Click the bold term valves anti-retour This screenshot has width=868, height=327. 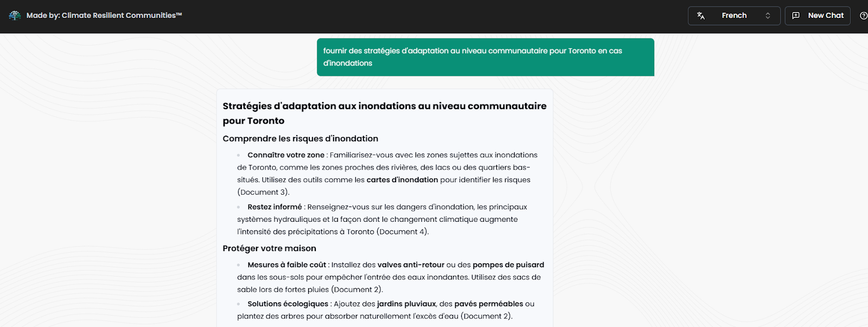click(x=411, y=265)
